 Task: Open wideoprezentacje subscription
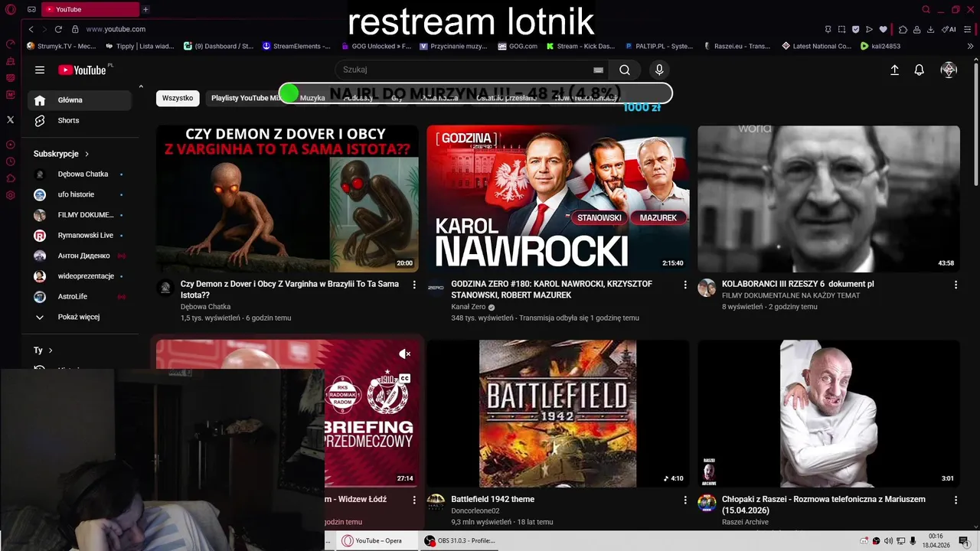tap(79, 275)
